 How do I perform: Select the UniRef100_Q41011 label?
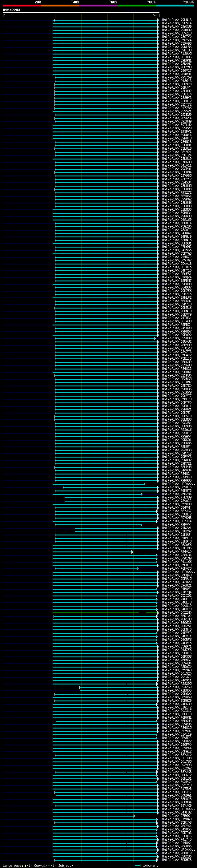176,165
